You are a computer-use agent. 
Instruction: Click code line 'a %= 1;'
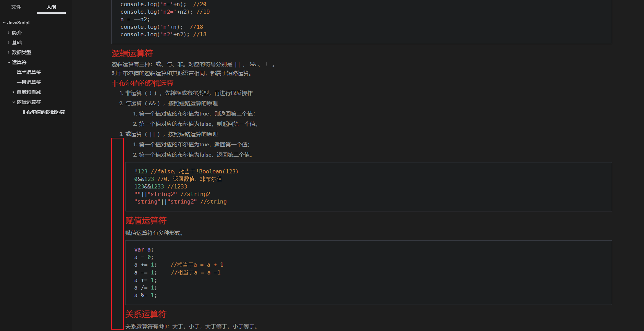click(x=146, y=295)
